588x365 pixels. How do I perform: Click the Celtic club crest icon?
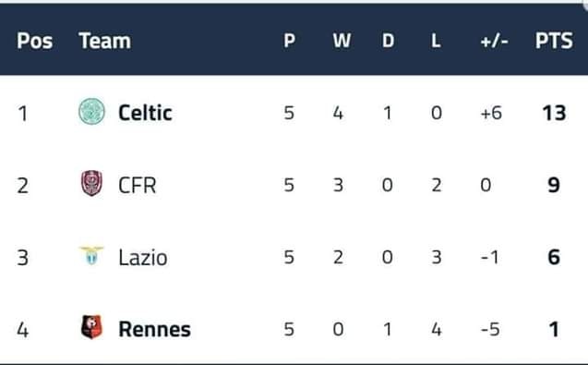(x=91, y=111)
